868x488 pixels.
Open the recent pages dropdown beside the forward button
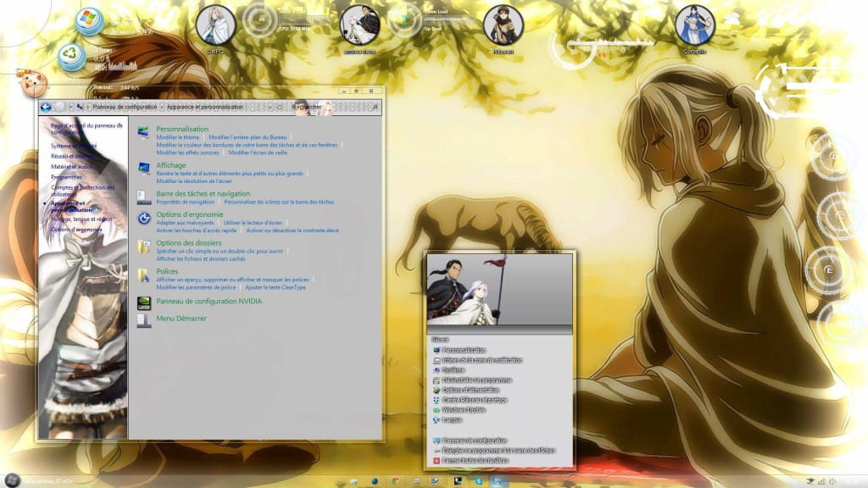(70, 107)
